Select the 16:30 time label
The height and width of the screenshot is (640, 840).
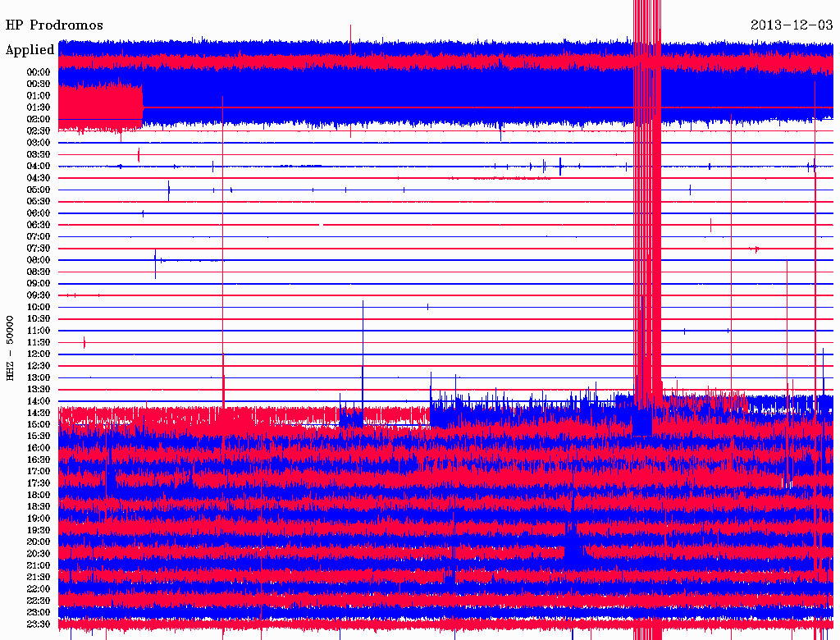coord(39,460)
